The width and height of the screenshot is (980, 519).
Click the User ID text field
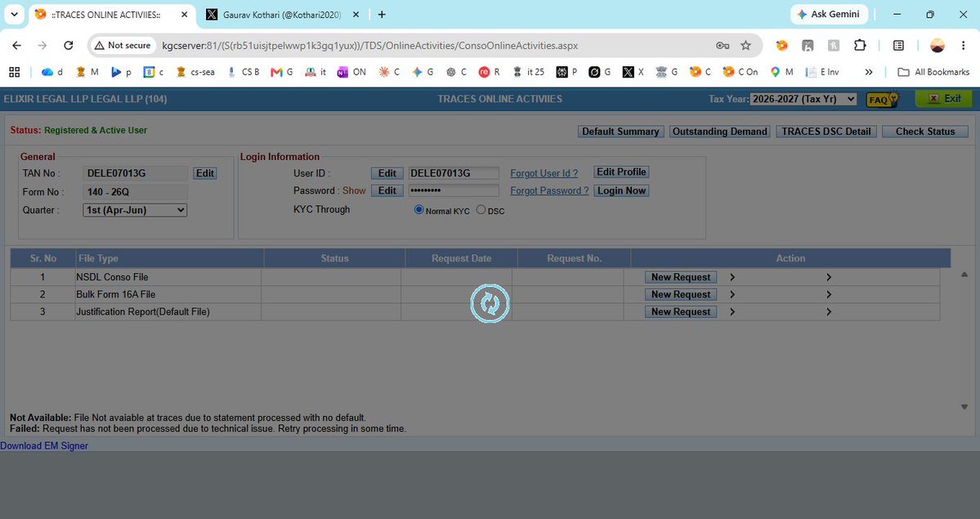pyautogui.click(x=454, y=173)
